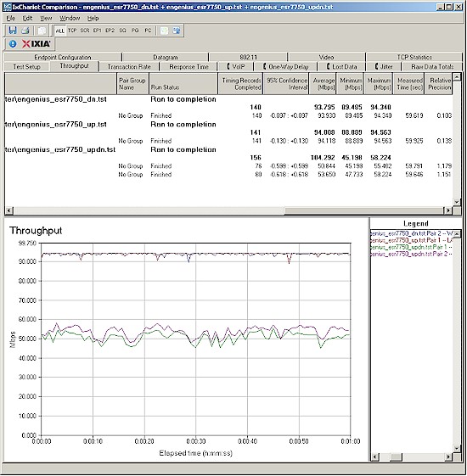Open the Help menu
The image size is (467, 476).
pos(93,18)
